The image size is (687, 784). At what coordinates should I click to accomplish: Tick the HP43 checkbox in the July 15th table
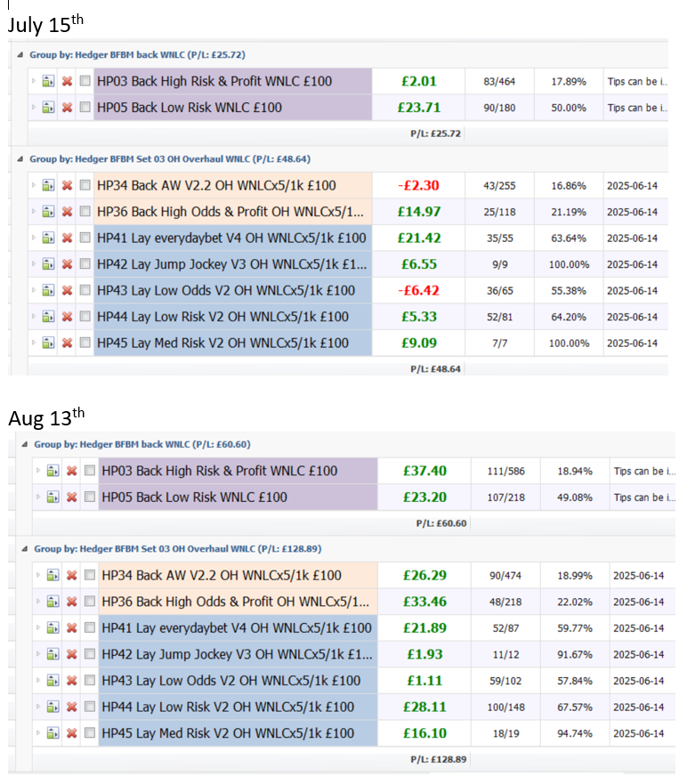coord(85,291)
